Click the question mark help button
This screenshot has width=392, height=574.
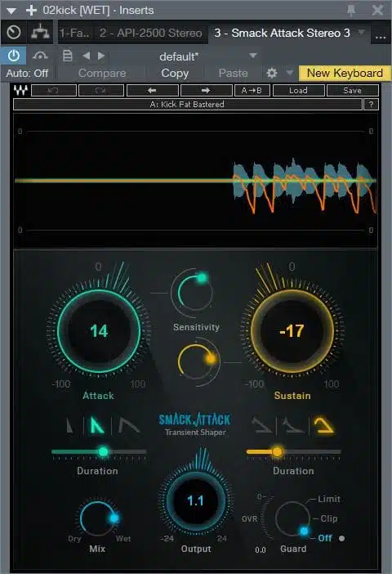point(371,105)
